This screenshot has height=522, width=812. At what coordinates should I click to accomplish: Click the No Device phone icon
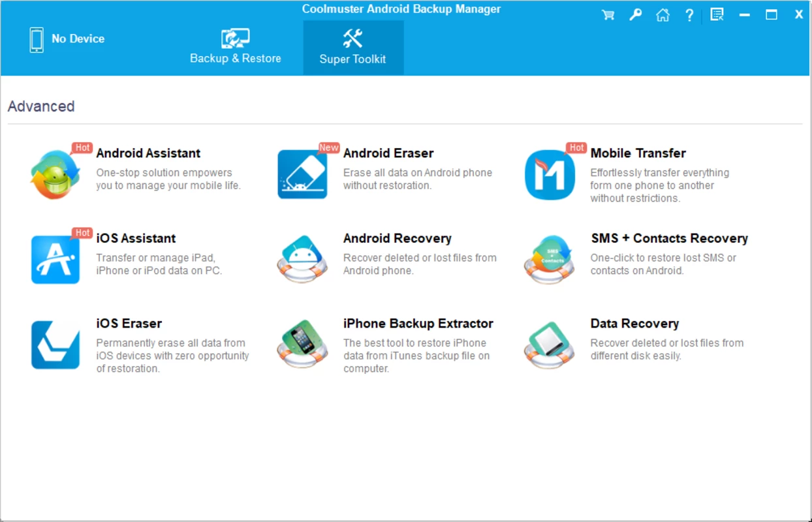click(37, 40)
